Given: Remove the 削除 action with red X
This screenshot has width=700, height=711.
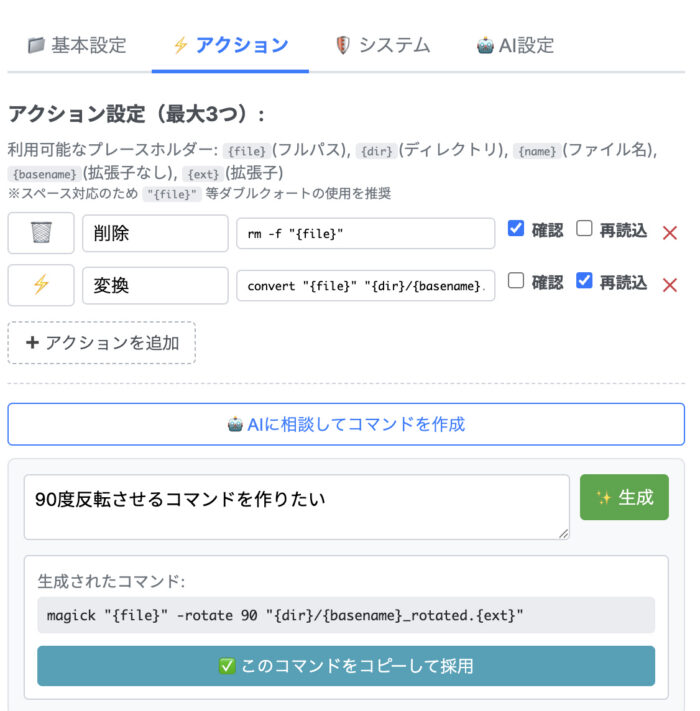Looking at the screenshot, I should [670, 233].
